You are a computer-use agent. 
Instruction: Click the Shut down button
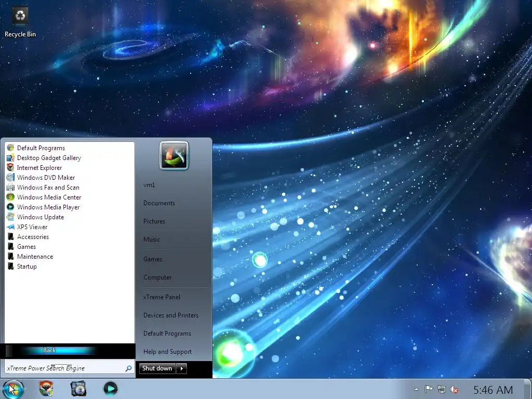point(157,368)
